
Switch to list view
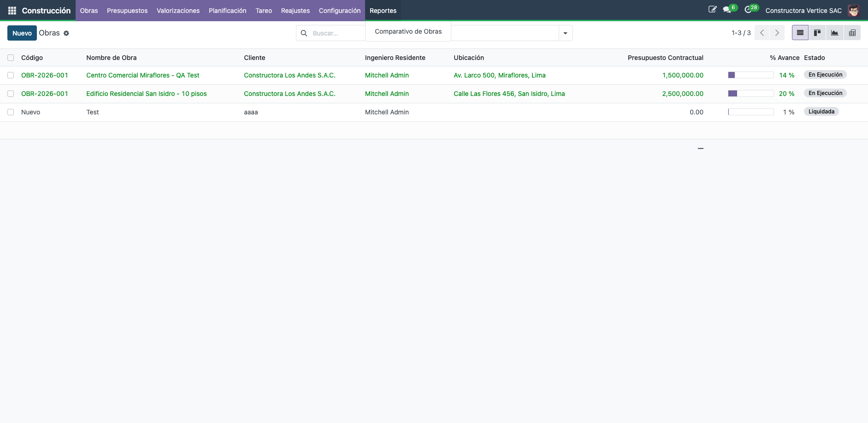pos(800,33)
